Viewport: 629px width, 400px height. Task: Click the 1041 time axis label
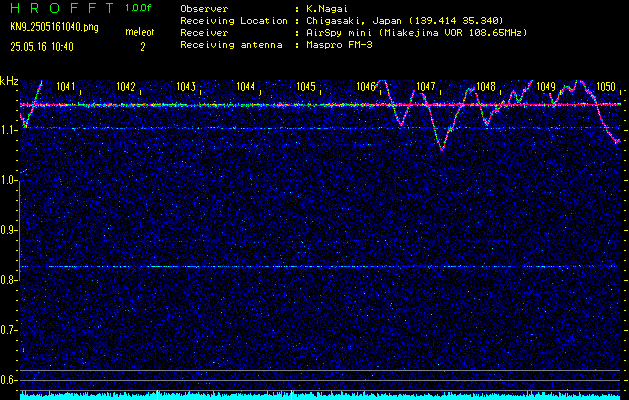(65, 86)
